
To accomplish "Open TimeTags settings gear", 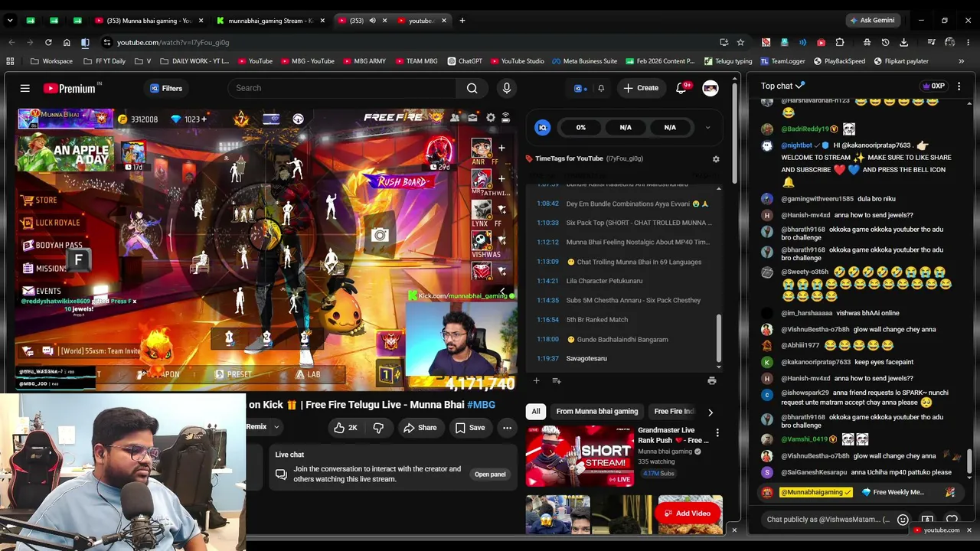I will pos(716,159).
